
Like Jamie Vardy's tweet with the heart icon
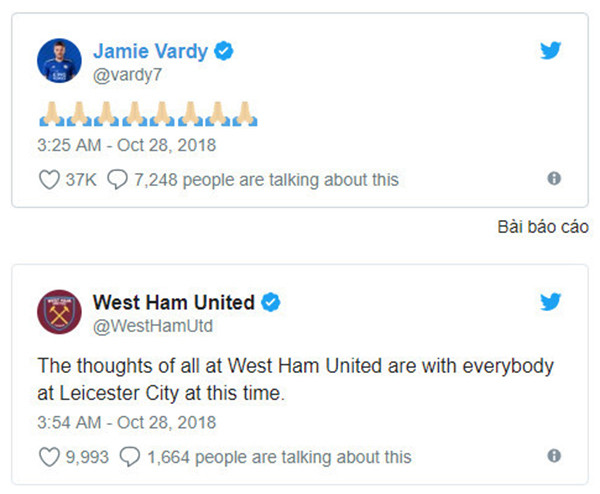(47, 180)
